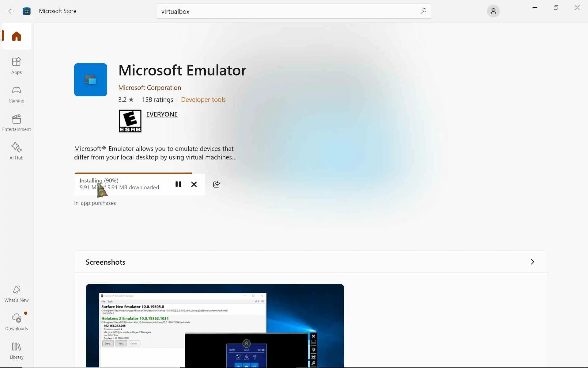This screenshot has width=588, height=368.
Task: Open the Apps section
Action: [x=17, y=66]
